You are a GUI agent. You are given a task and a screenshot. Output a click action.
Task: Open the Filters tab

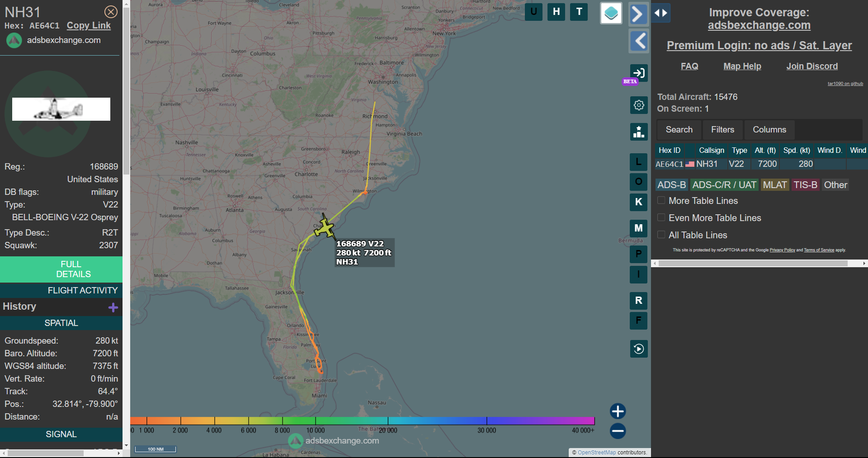click(x=722, y=130)
